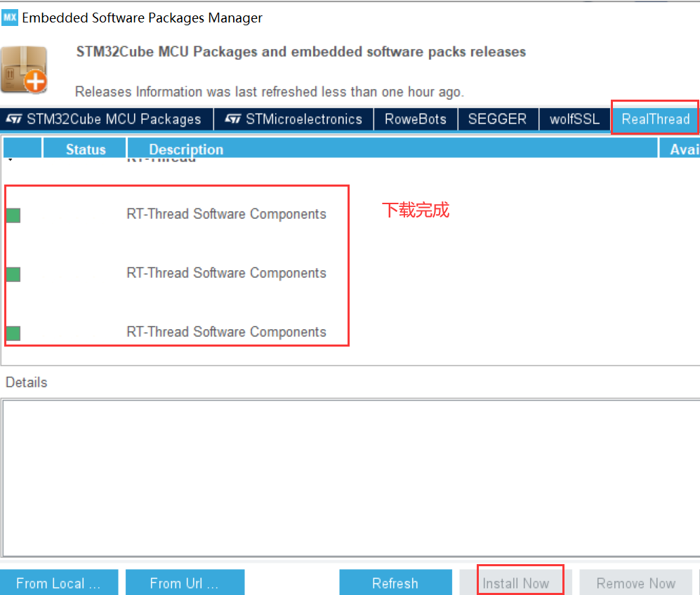This screenshot has width=700, height=595.
Task: Toggle status checkbox of third RT-Thread Software Components row
Action: 13,333
